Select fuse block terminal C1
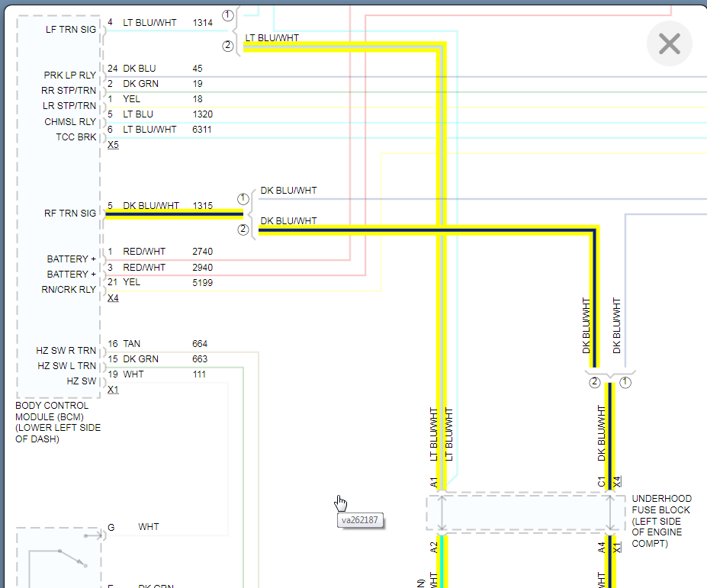707x588 pixels. [601, 482]
